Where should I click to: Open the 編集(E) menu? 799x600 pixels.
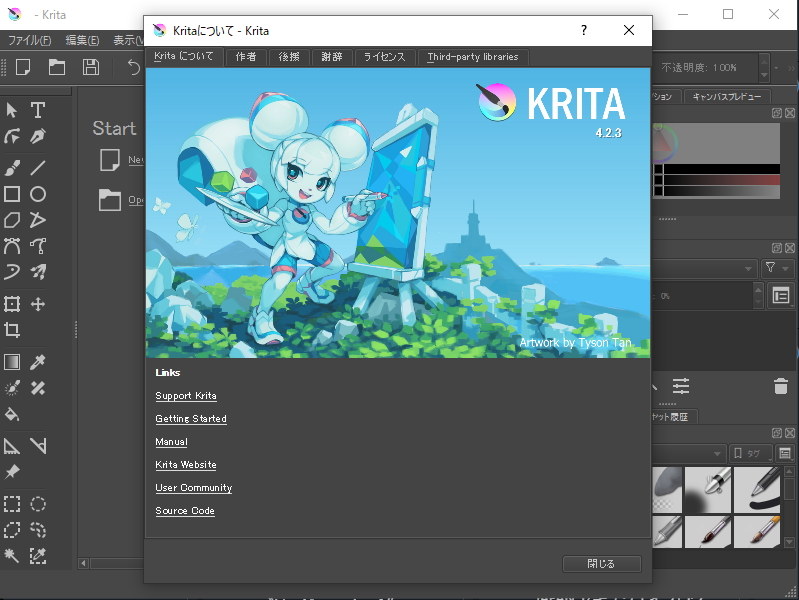pyautogui.click(x=82, y=40)
